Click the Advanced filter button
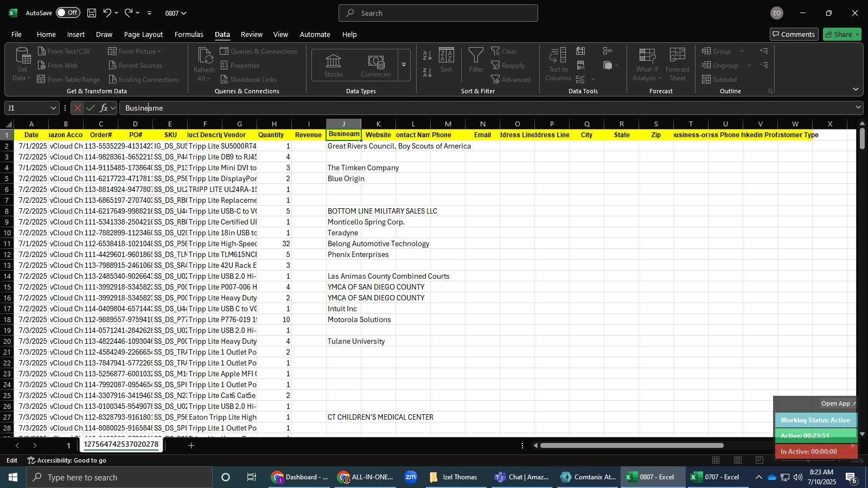Screen dimensions: 868x488 tap(511, 79)
